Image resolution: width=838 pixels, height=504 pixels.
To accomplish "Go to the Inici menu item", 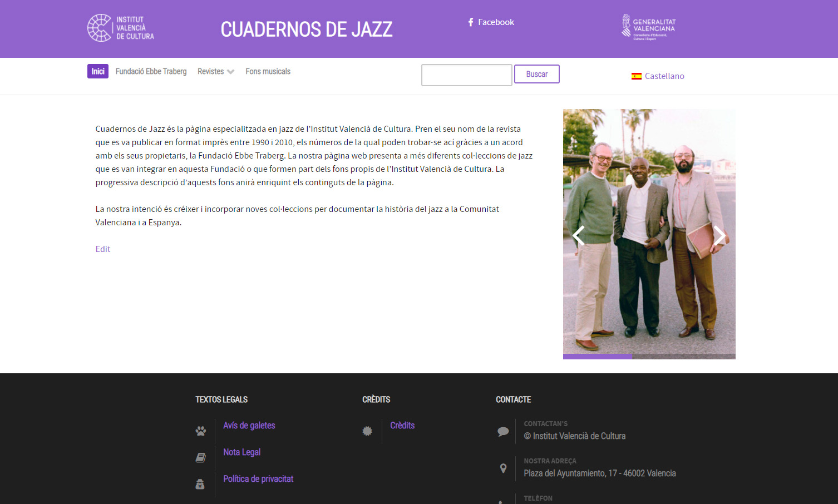I will pos(98,71).
